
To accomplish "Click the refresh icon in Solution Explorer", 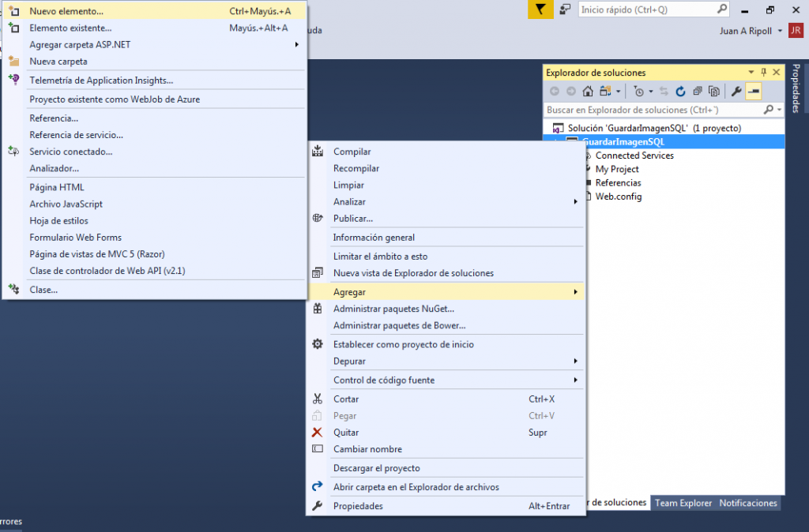I will 680,92.
